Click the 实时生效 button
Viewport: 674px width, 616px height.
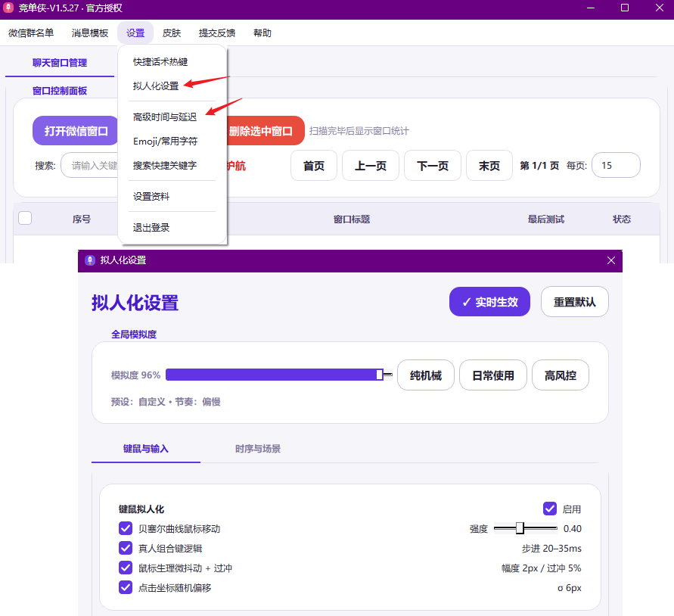coord(489,301)
